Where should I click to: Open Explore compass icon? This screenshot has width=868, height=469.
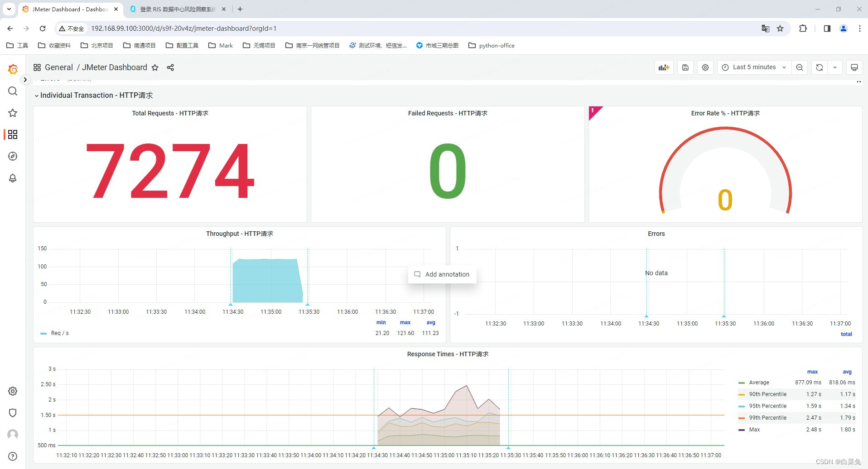point(13,156)
